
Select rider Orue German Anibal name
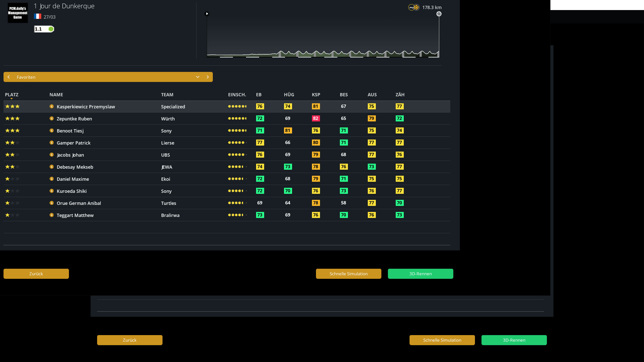pyautogui.click(x=79, y=203)
